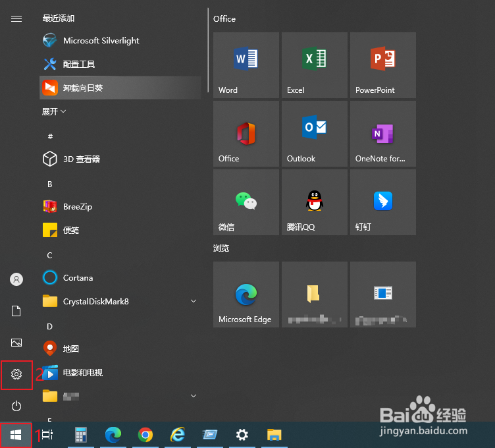This screenshot has width=495, height=448.
Task: Open the blurred-label folder tile under 浏览
Action: click(x=315, y=294)
